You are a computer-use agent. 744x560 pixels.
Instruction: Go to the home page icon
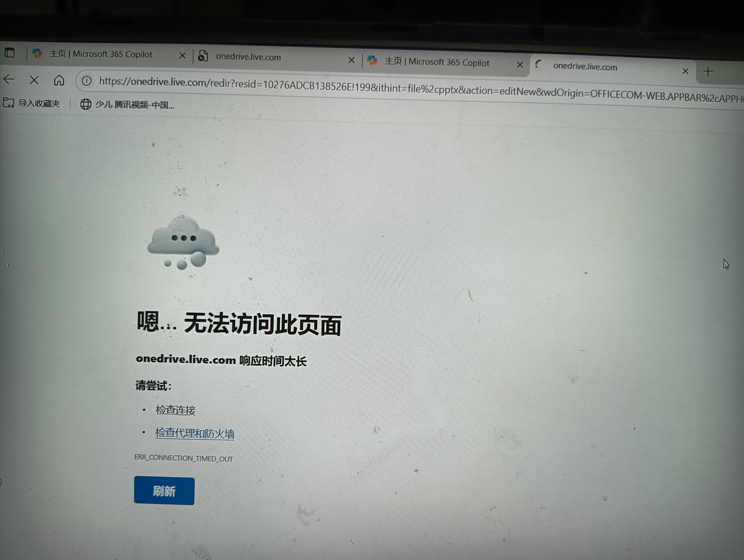(x=59, y=80)
